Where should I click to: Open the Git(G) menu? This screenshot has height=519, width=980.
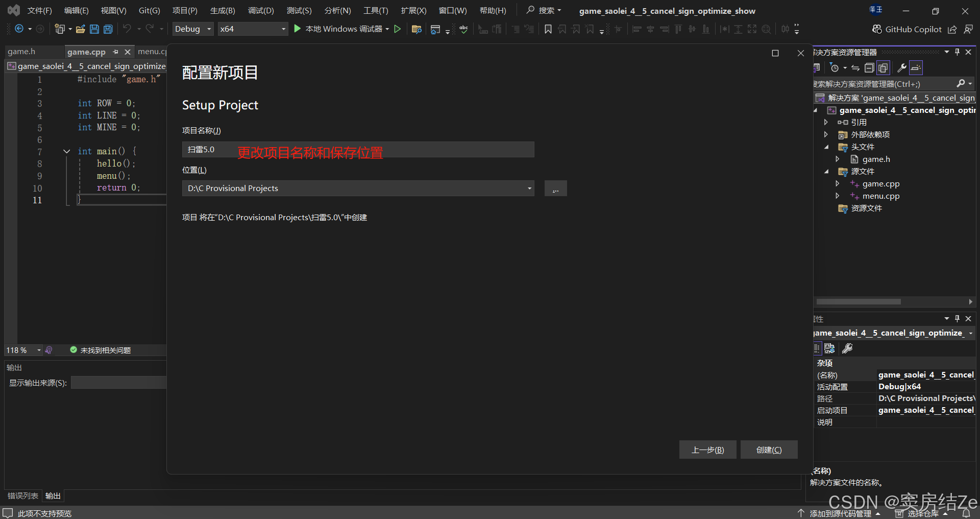[x=149, y=10]
